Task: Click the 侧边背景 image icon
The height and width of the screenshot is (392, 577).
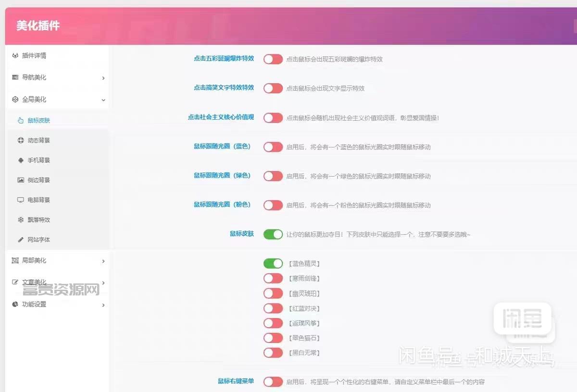Action: point(21,180)
